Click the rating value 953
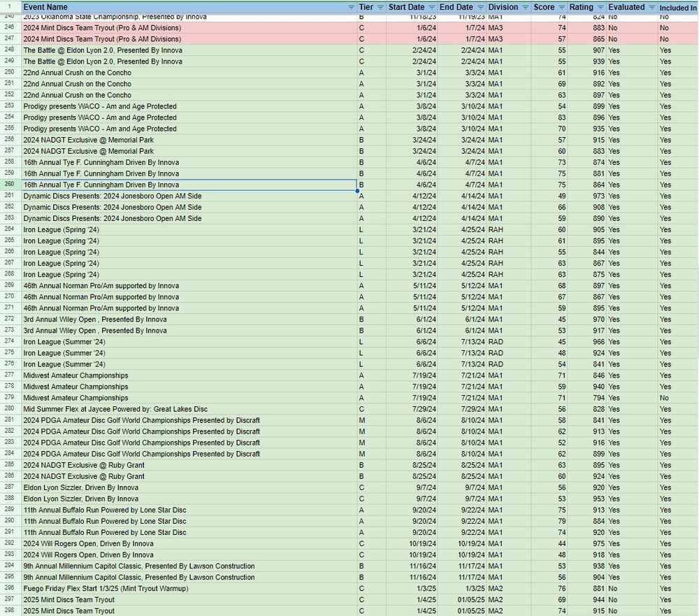The image size is (699, 616). [598, 499]
